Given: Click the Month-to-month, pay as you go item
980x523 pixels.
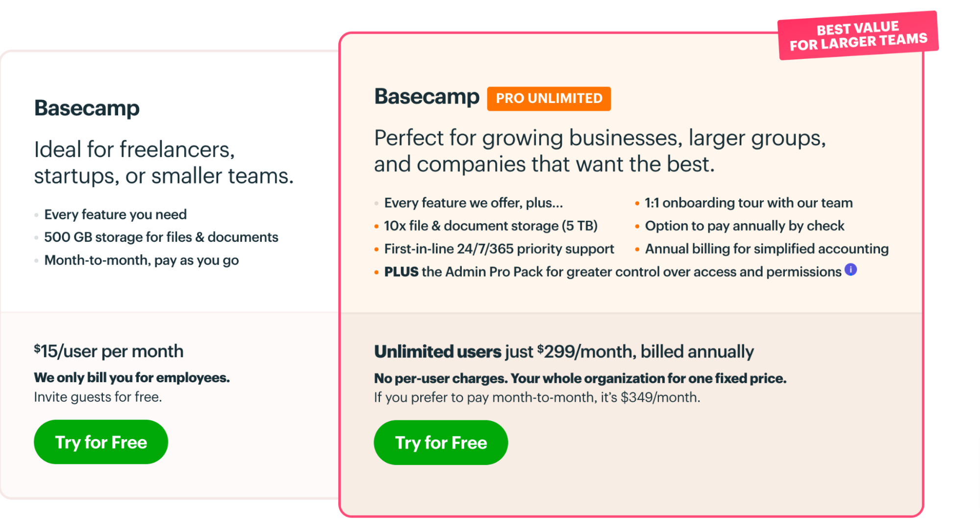Looking at the screenshot, I should click(x=141, y=260).
